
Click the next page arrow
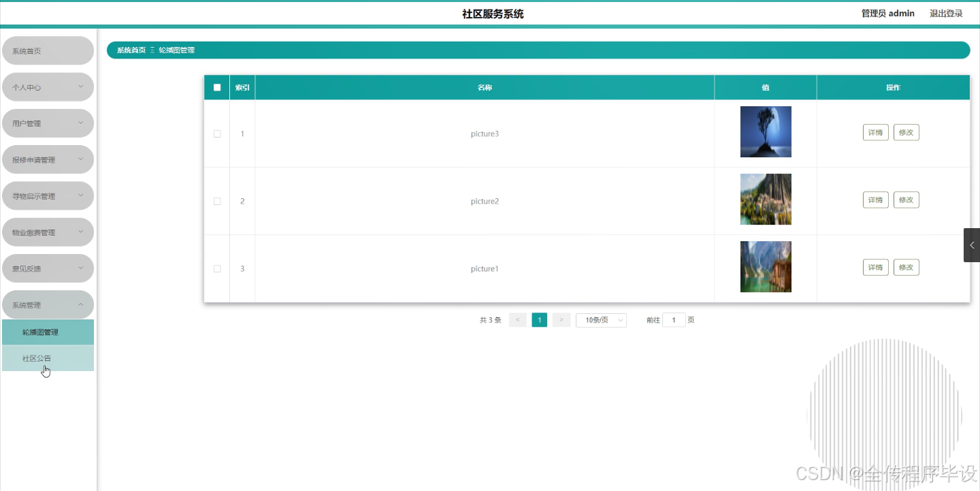561,319
